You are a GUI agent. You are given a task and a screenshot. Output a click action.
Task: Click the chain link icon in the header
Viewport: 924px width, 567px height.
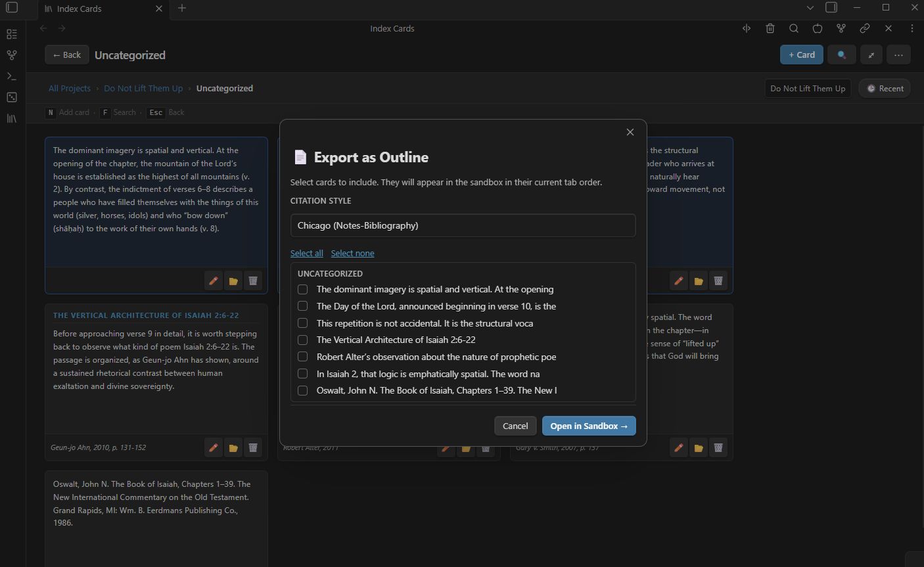point(865,28)
